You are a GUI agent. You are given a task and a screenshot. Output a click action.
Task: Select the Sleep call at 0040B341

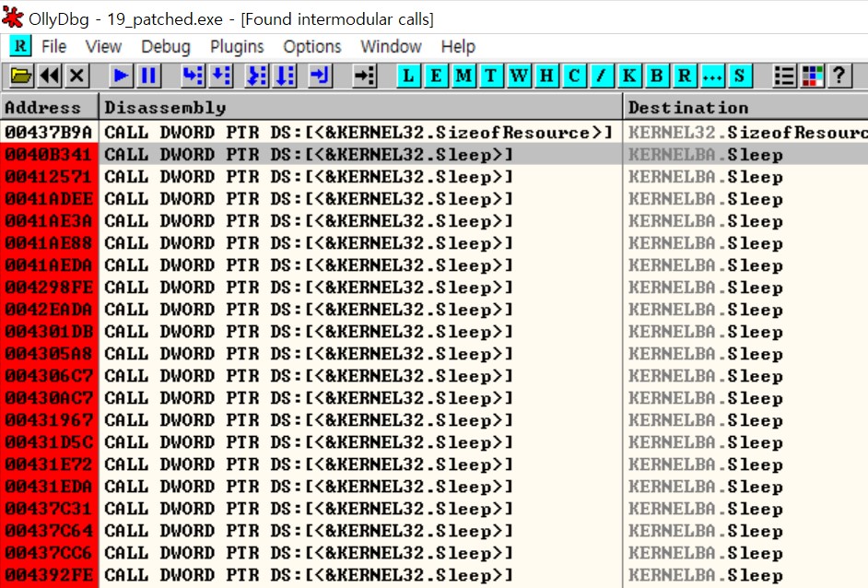click(x=434, y=155)
